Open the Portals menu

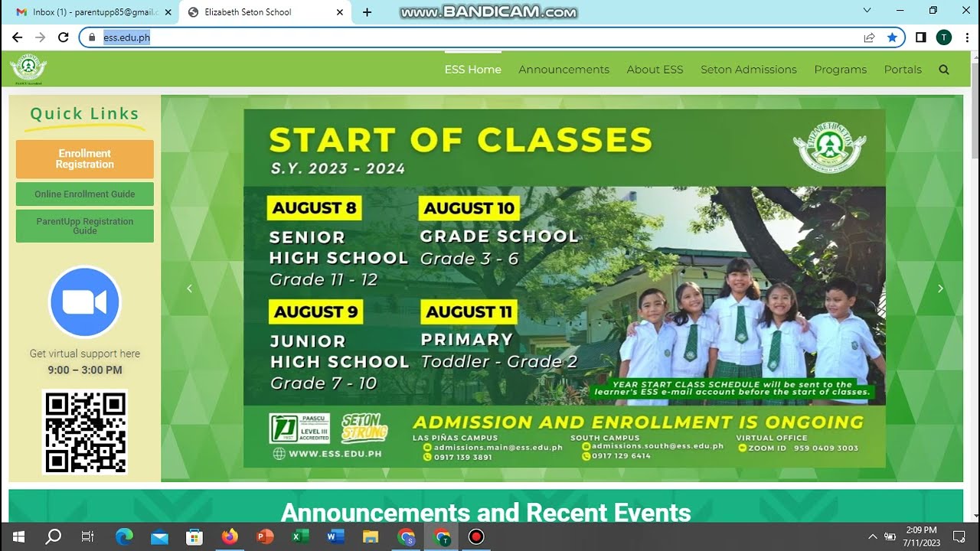click(x=903, y=70)
